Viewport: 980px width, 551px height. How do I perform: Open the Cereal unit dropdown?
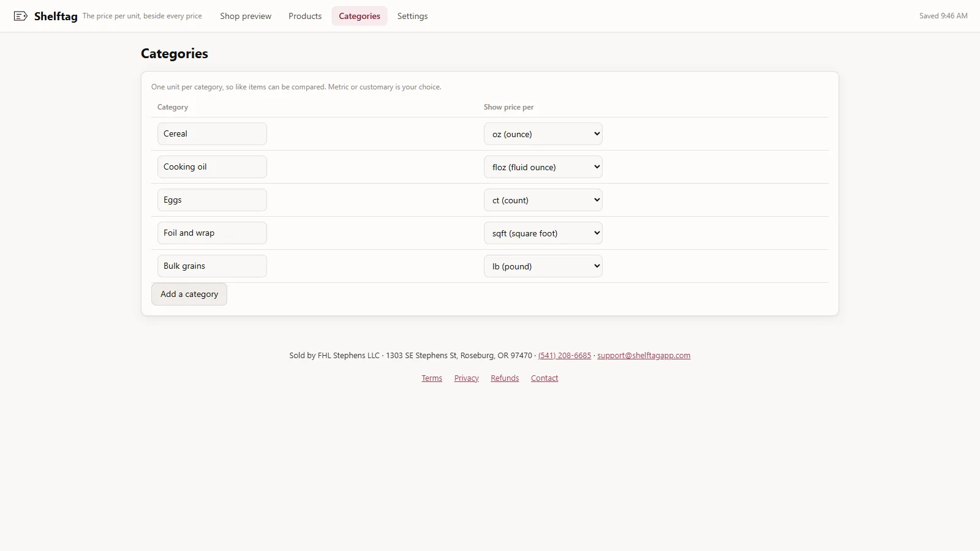coord(543,134)
